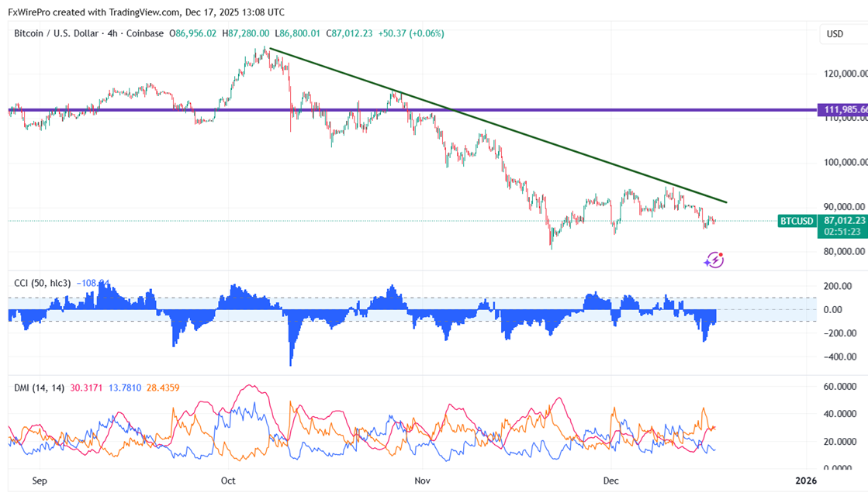Click the DMI 40.0000 axis label
868x503 pixels.
click(840, 414)
